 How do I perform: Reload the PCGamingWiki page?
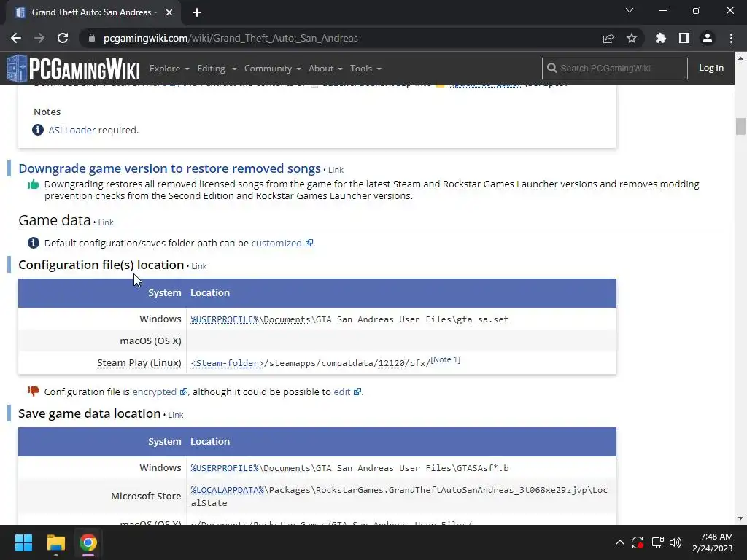tap(63, 38)
